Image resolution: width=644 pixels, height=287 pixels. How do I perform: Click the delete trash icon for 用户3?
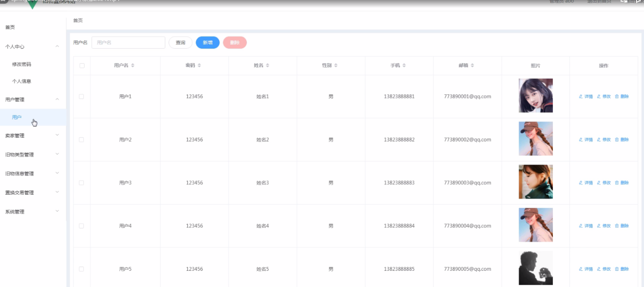click(x=617, y=183)
